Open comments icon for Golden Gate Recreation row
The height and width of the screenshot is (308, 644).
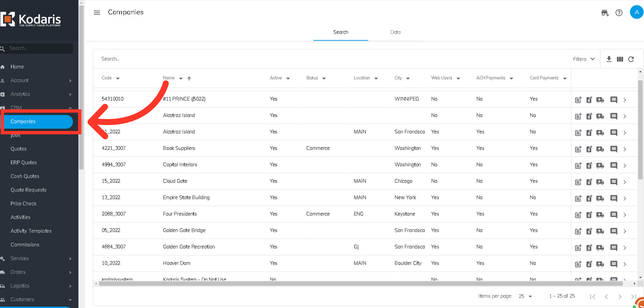[x=613, y=247]
